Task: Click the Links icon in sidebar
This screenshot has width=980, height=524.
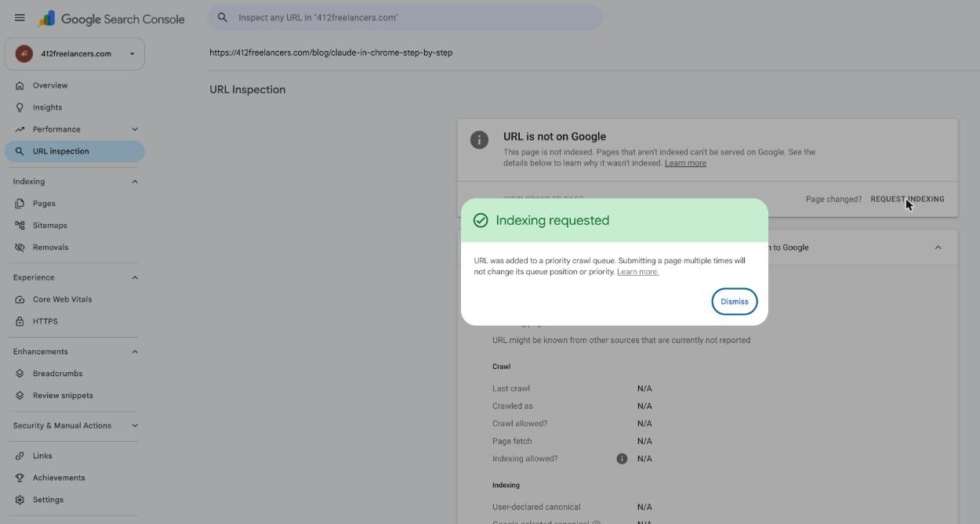Action: (x=20, y=456)
